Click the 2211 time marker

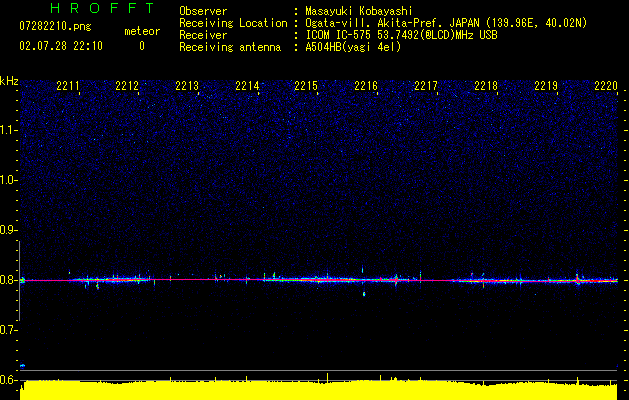click(68, 86)
